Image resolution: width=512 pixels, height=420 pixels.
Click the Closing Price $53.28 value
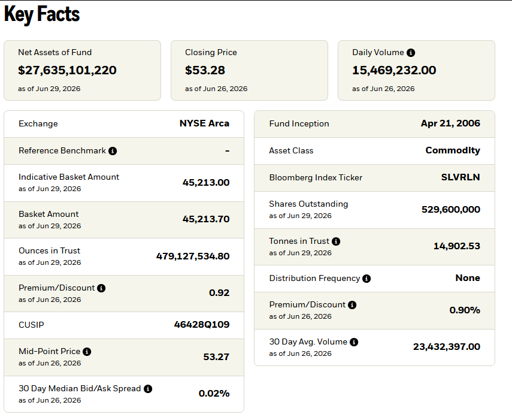(x=205, y=70)
